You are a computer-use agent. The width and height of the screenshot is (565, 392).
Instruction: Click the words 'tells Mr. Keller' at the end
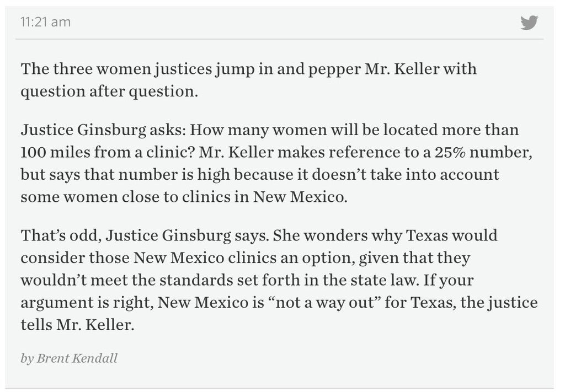coord(77,325)
